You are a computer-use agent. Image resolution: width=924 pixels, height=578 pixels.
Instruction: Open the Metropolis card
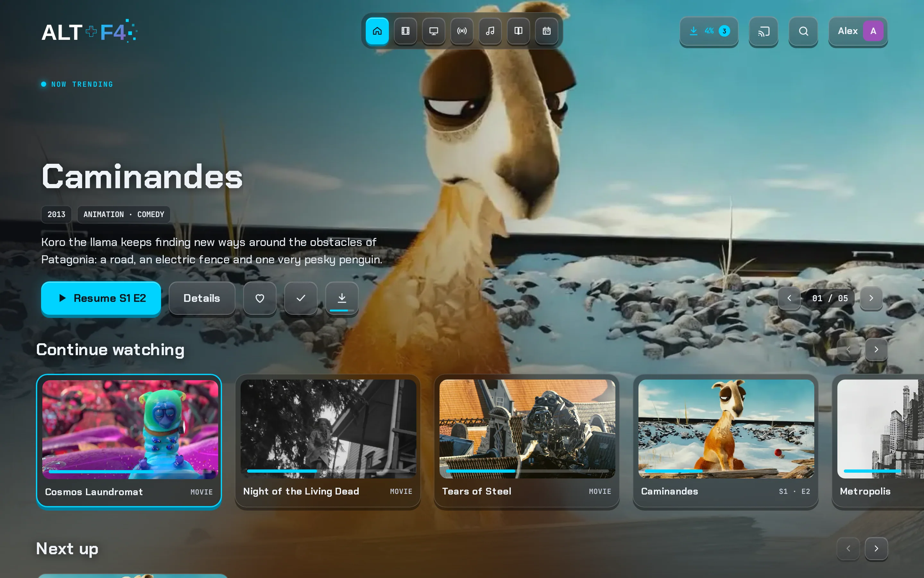(x=878, y=441)
